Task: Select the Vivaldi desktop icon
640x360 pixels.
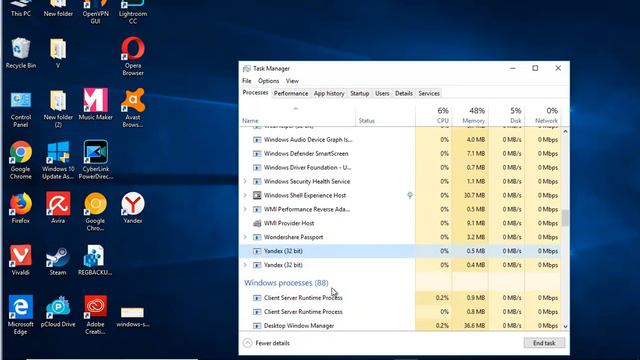Action: 21,260
